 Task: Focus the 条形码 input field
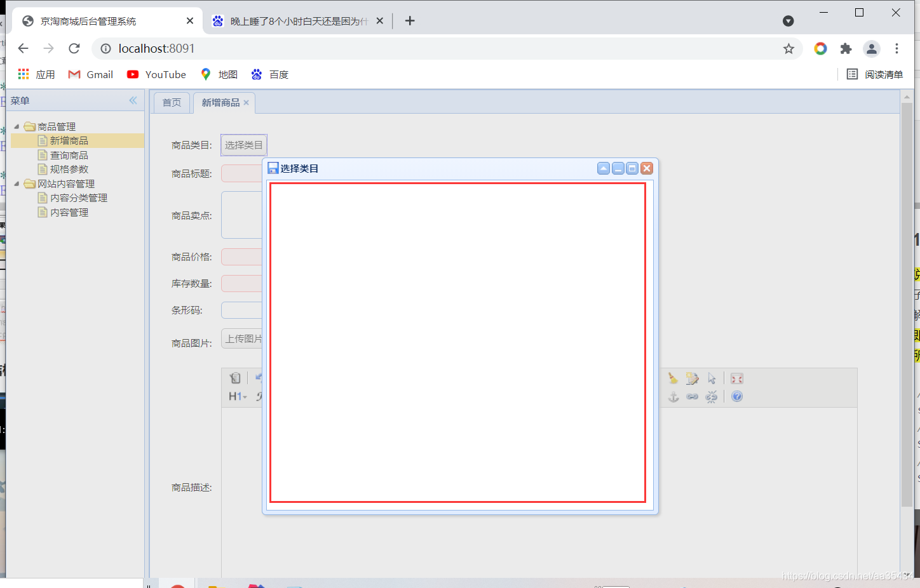[241, 310]
